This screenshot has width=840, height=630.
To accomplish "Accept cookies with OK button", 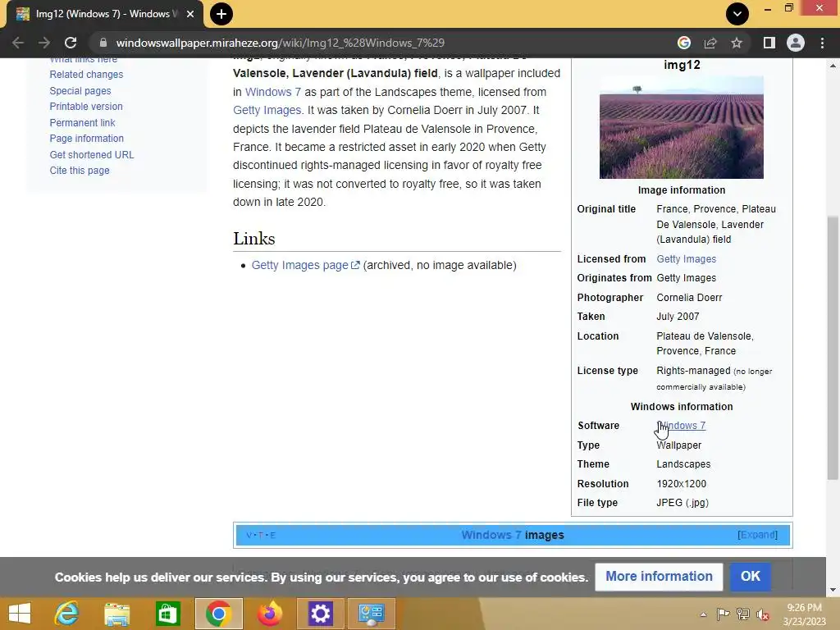I will [750, 577].
